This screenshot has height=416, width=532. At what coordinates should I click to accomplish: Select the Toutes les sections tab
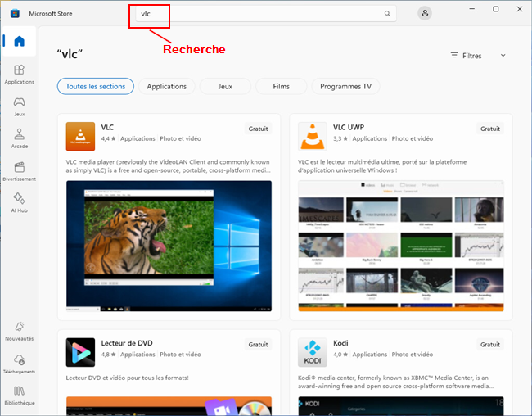click(x=95, y=86)
